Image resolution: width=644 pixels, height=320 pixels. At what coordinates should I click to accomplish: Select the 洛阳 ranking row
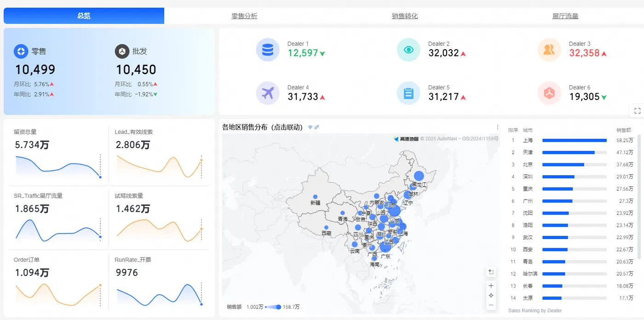tap(571, 225)
